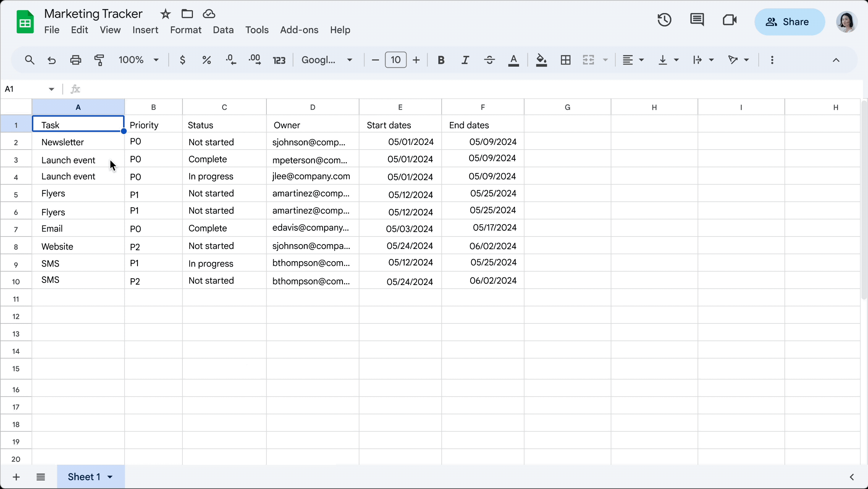Click the borders formatting icon
This screenshot has height=489, width=868.
(x=565, y=60)
